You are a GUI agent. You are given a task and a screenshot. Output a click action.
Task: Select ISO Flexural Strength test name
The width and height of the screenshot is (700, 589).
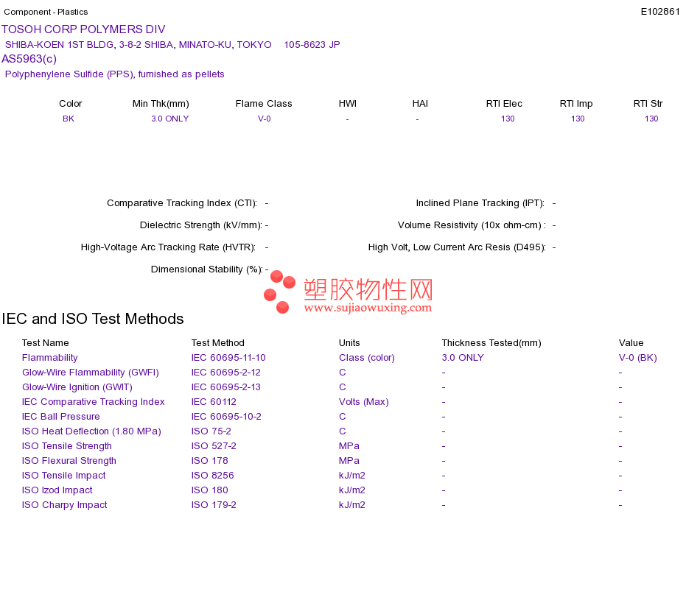pos(69,461)
